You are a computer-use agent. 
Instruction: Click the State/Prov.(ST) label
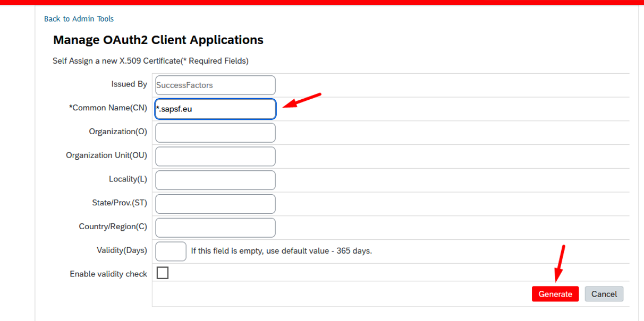click(x=120, y=203)
